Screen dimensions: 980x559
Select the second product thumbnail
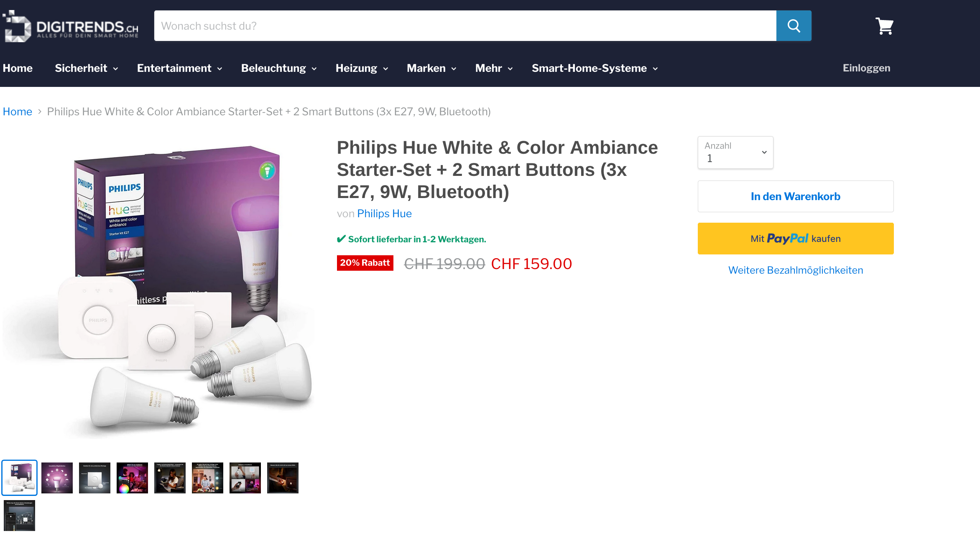coord(57,478)
